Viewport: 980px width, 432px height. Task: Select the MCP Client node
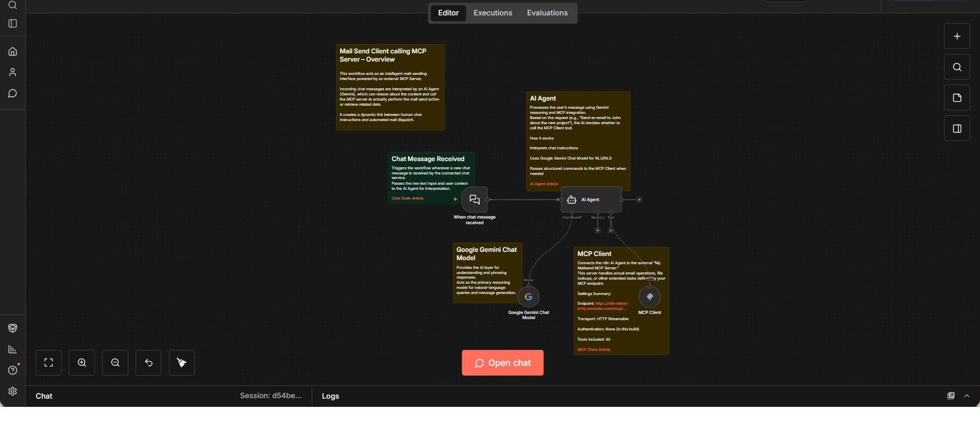[x=650, y=297]
